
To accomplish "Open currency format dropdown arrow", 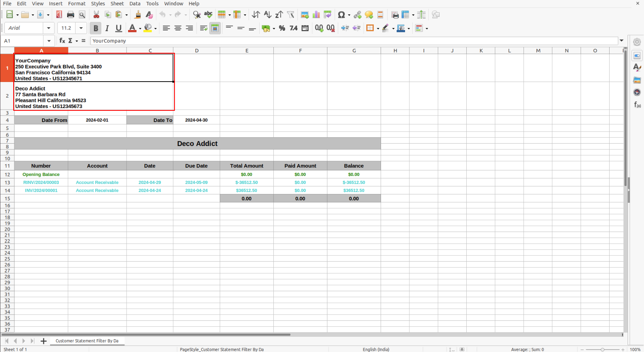I will 274,28.
